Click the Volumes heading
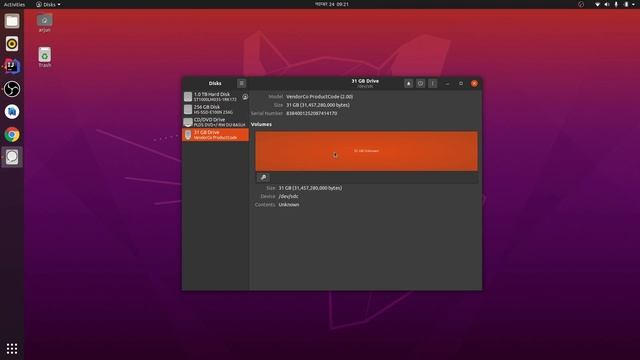This screenshot has height=360, width=640. pyautogui.click(x=261, y=124)
